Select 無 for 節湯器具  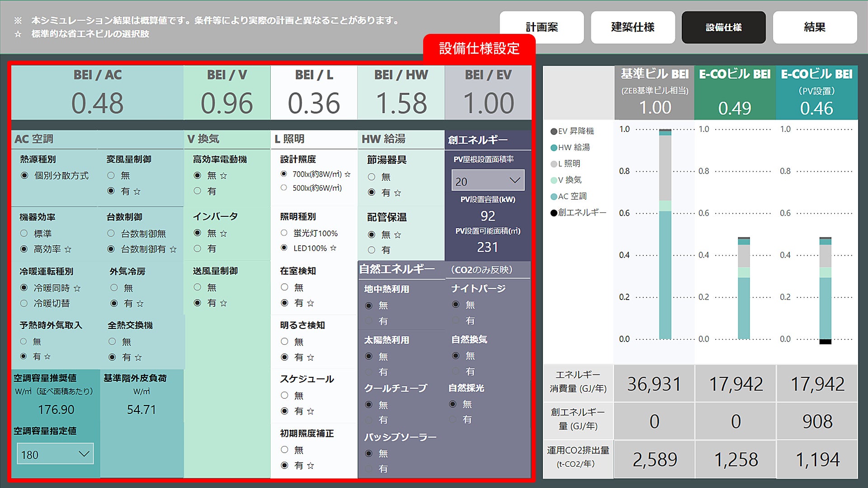372,177
